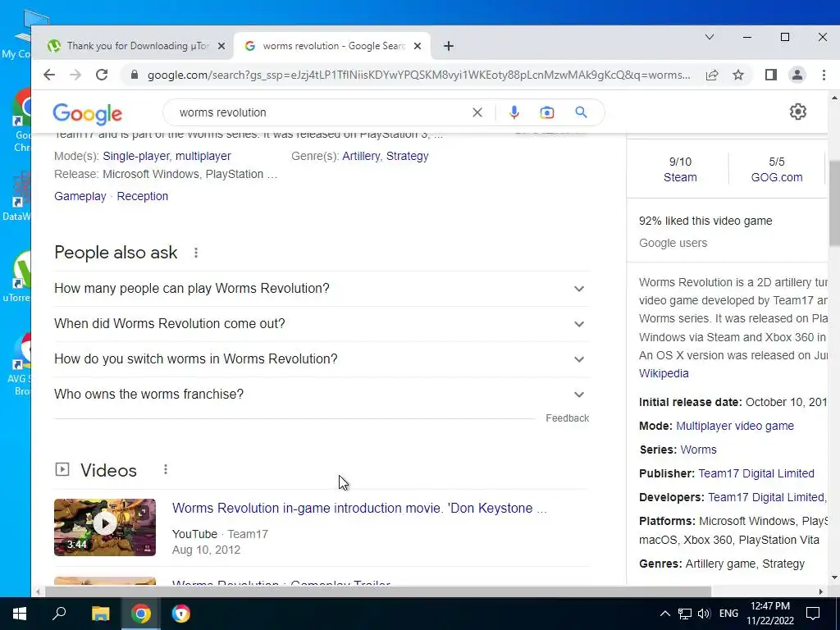840x630 pixels.
Task: Open the Wikipedia link in the knowledge panel
Action: (664, 373)
